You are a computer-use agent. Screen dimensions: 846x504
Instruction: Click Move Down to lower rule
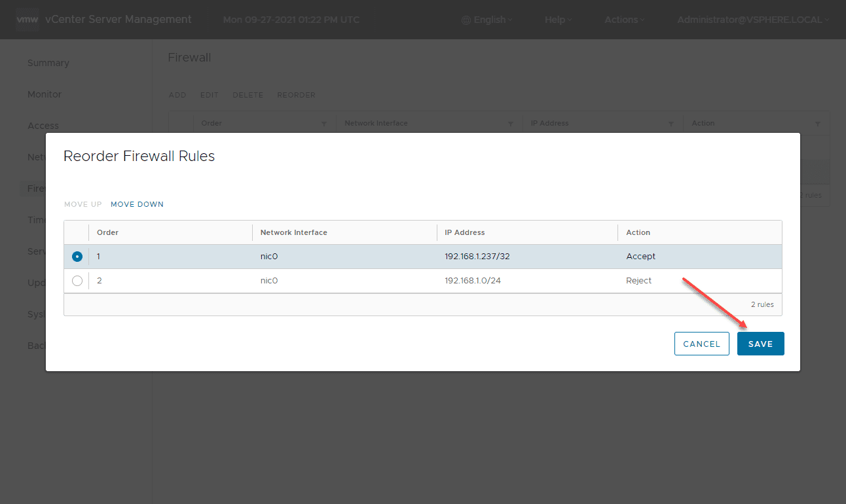[x=137, y=204]
